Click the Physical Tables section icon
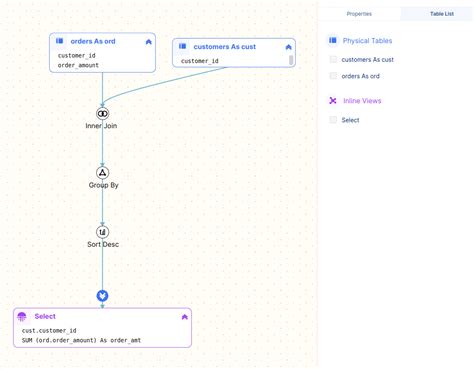Screen dimensions: 474x369 pyautogui.click(x=333, y=40)
